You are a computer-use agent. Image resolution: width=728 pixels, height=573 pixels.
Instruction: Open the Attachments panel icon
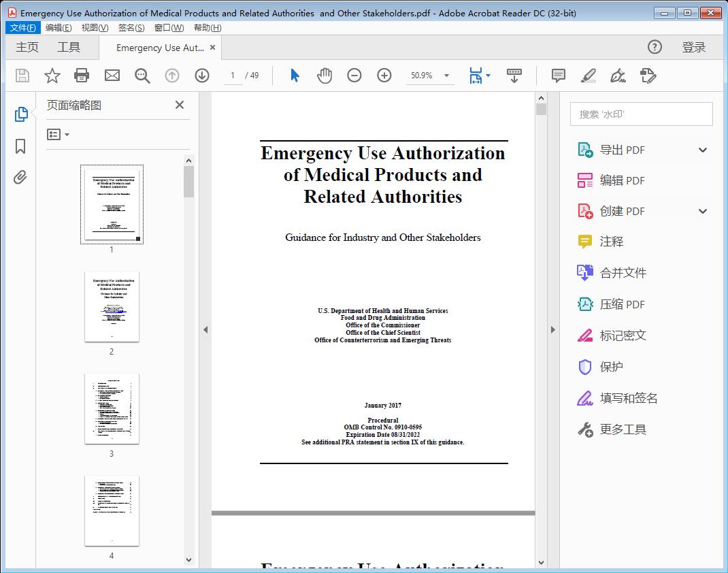tap(20, 177)
